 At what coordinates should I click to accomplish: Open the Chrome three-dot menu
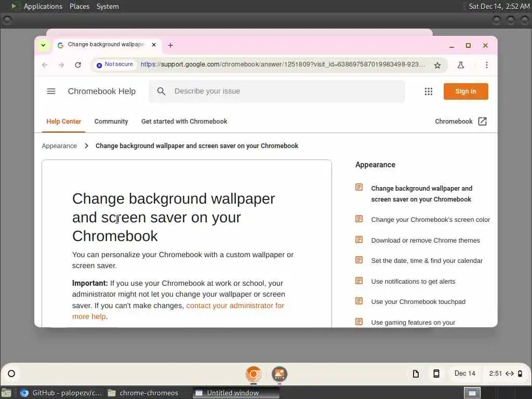click(486, 65)
